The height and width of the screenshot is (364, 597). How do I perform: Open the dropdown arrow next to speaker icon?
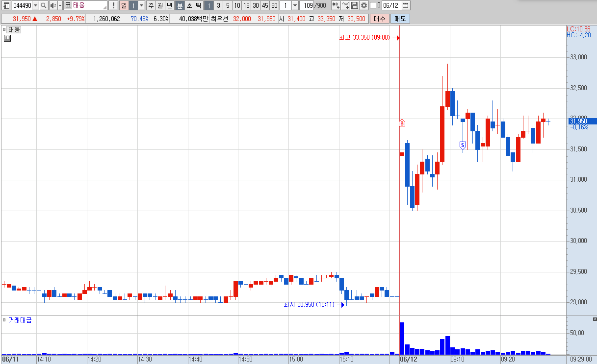point(60,5)
